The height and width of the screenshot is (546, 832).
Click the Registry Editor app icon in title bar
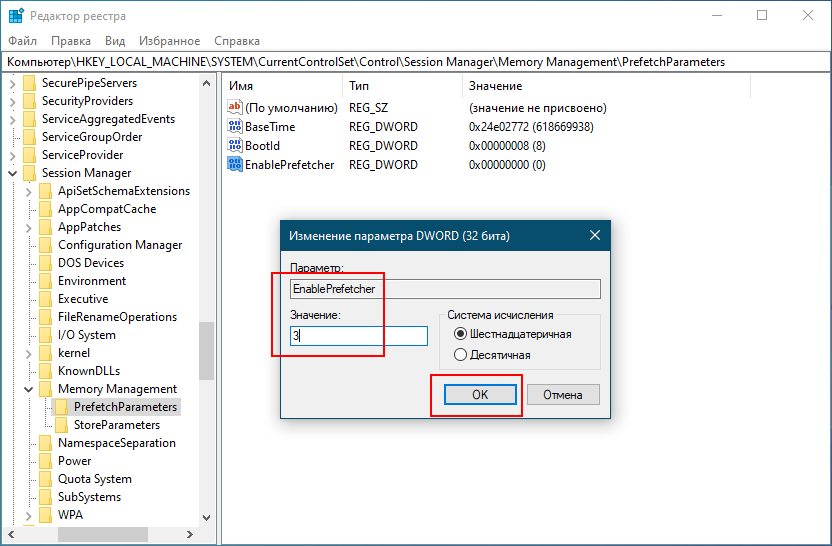(17, 16)
